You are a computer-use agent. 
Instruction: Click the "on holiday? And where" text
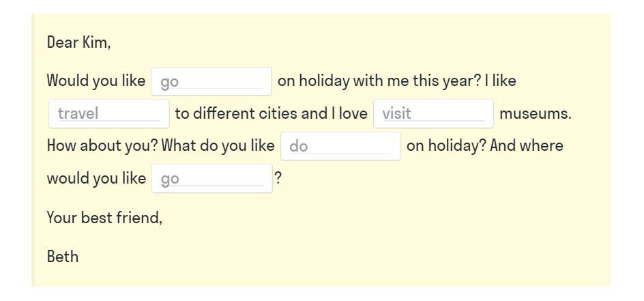click(x=484, y=146)
